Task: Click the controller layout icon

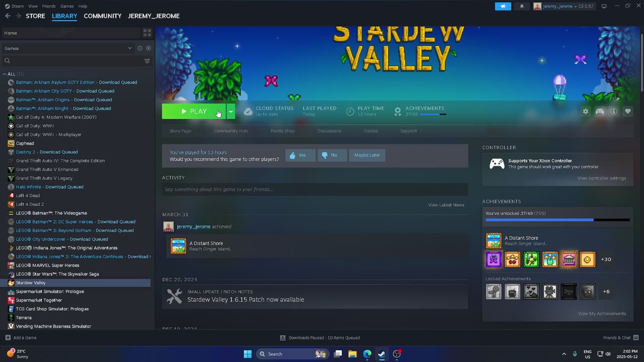Action: tap(600, 112)
